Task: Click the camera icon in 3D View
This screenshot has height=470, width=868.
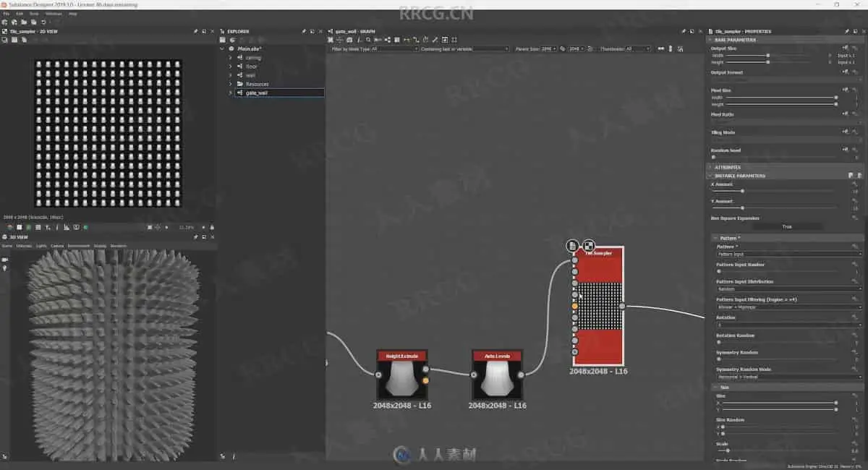Action: (x=5, y=259)
